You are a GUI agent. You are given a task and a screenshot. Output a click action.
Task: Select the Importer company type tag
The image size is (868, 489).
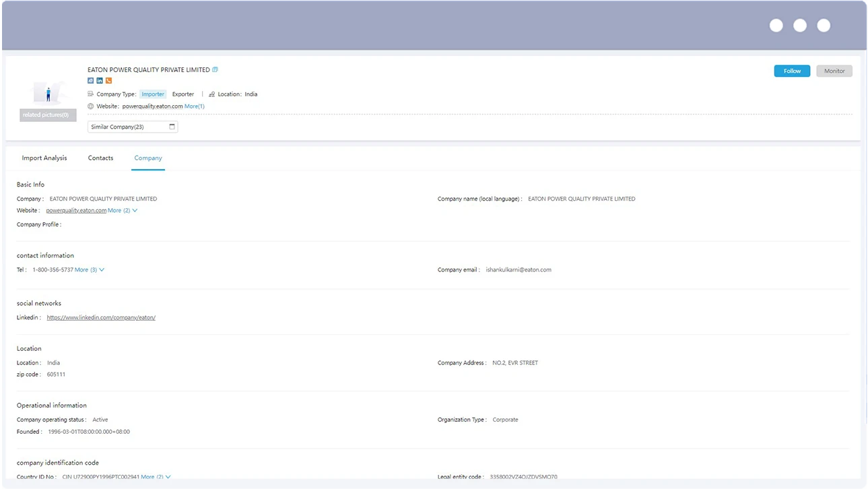coord(153,94)
